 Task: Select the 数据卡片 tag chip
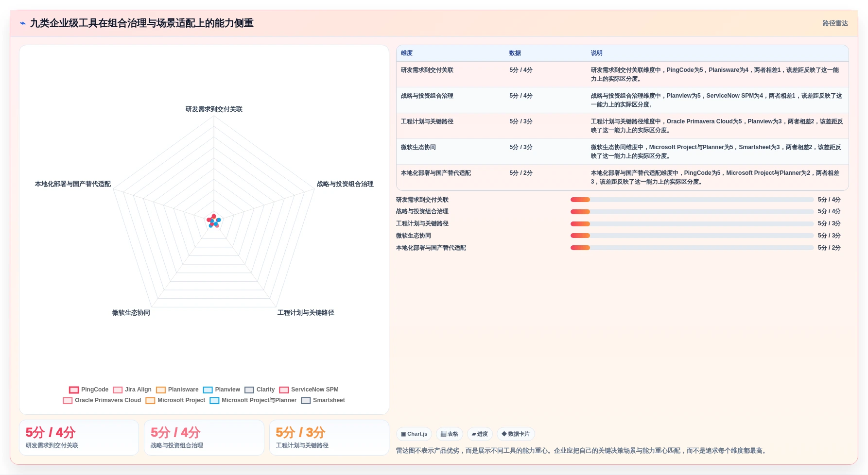click(516, 434)
